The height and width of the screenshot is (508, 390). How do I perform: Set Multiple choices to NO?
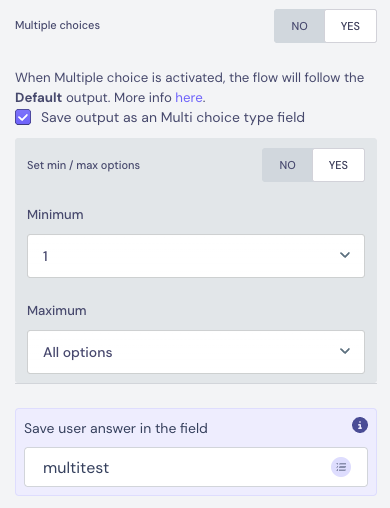(299, 26)
